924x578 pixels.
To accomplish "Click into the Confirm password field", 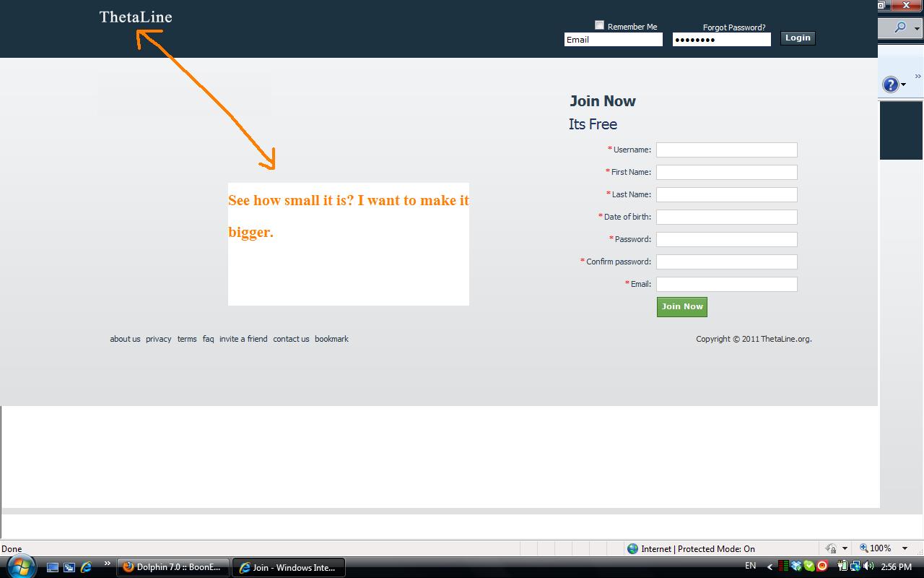I will pos(727,262).
